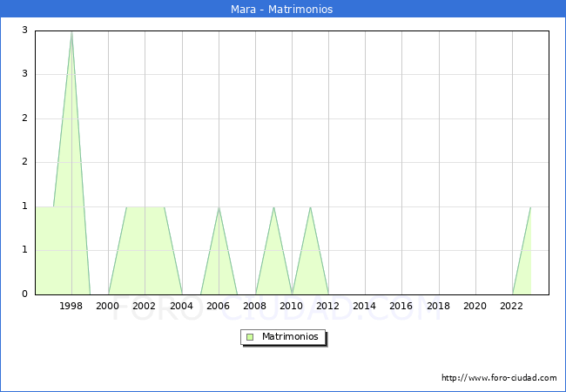Image resolution: width=566 pixels, height=392 pixels.
Task: Click the 2022 x-axis label
Action: (511, 306)
